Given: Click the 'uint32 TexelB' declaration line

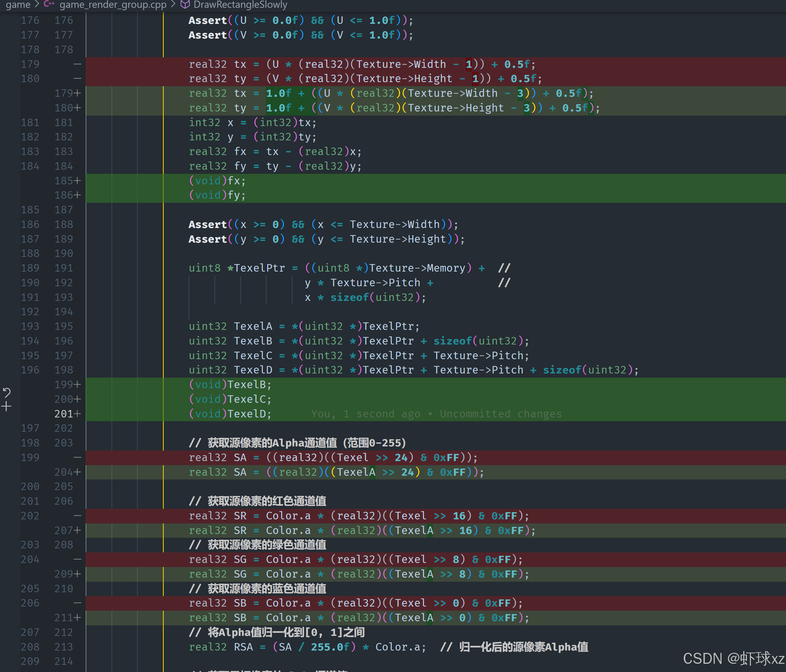Looking at the screenshot, I should coord(359,341).
